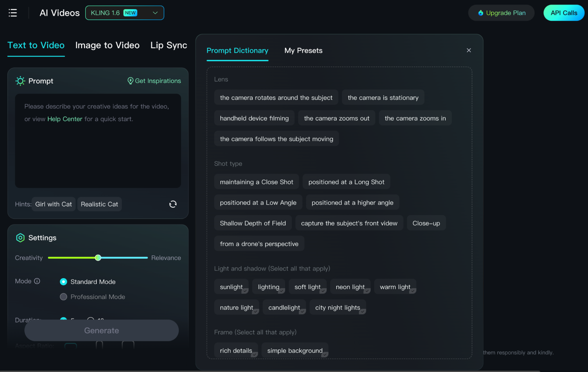Open the hamburger sidebar menu
Screen dimensions: 588x372
coord(13,13)
